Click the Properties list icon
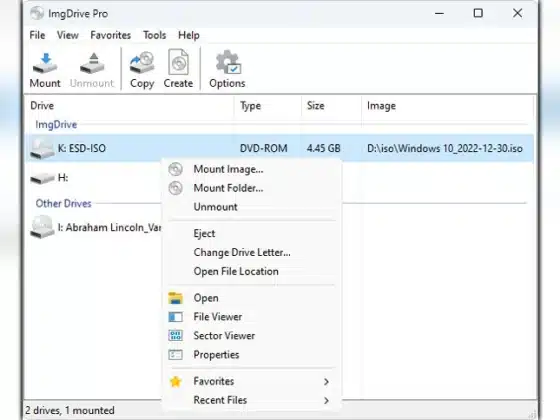560x420 pixels. (x=175, y=355)
